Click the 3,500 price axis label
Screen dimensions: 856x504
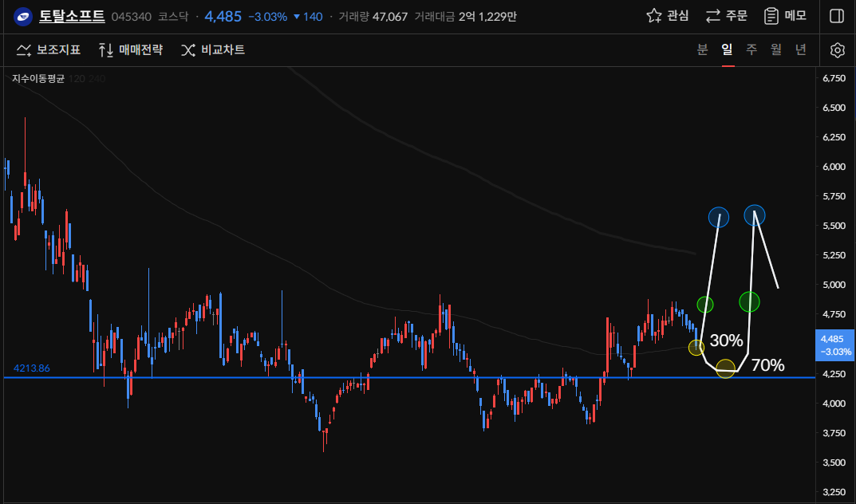(834, 463)
